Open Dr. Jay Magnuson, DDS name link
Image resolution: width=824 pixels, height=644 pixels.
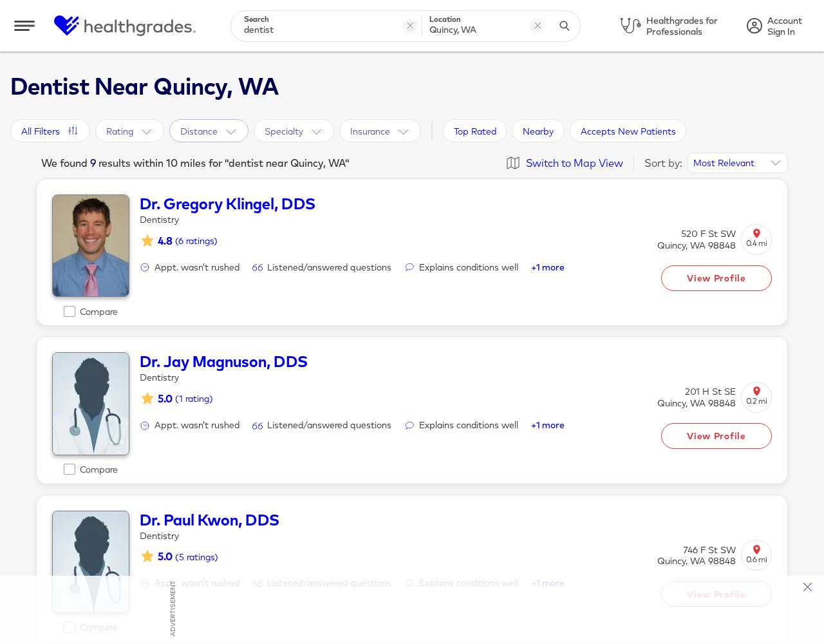coord(223,362)
